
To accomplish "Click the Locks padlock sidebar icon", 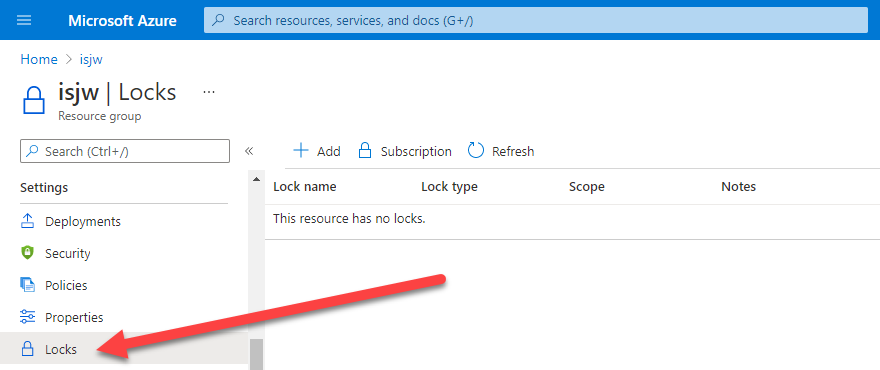I will [28, 349].
